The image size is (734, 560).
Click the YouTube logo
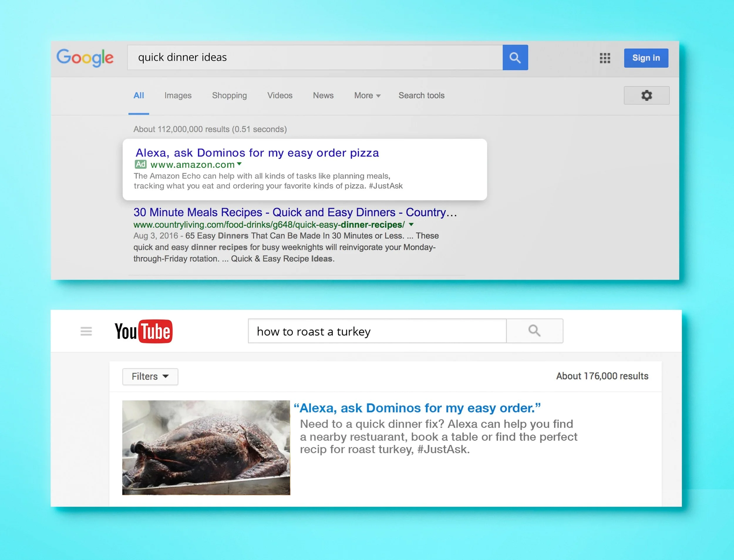tap(144, 331)
